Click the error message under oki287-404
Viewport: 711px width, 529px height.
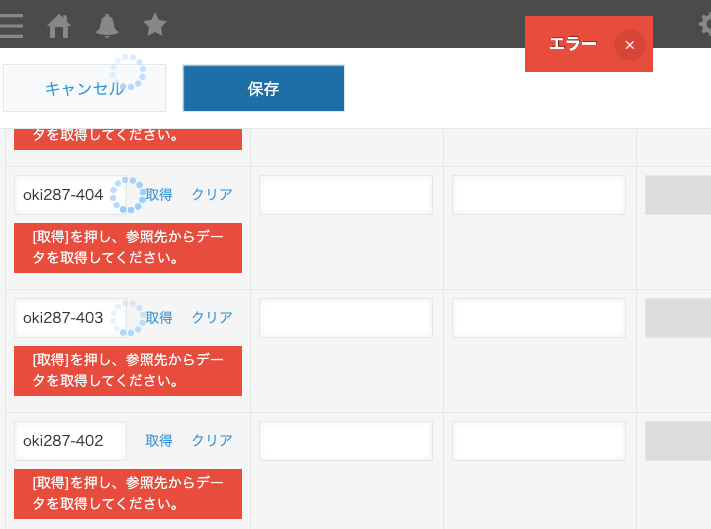[x=128, y=248]
